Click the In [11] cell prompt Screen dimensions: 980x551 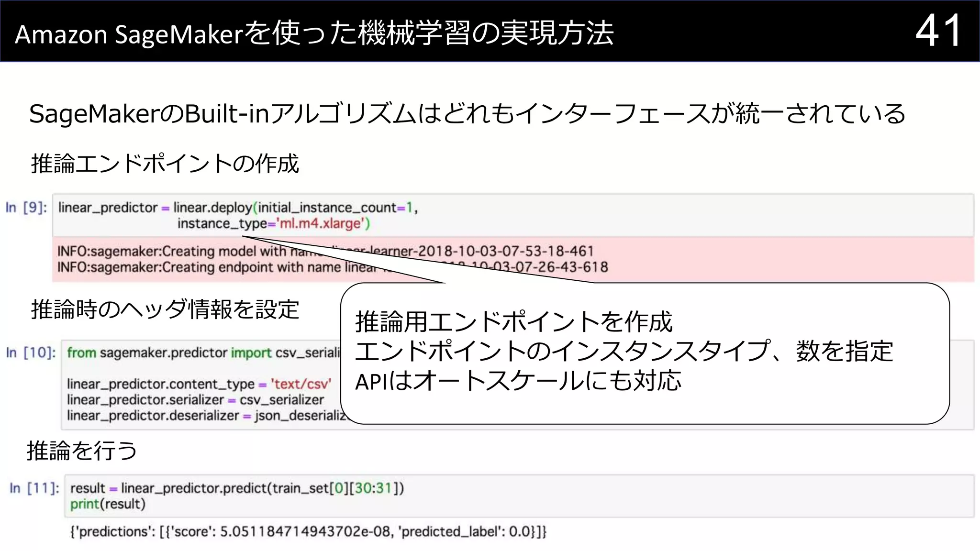pyautogui.click(x=34, y=488)
